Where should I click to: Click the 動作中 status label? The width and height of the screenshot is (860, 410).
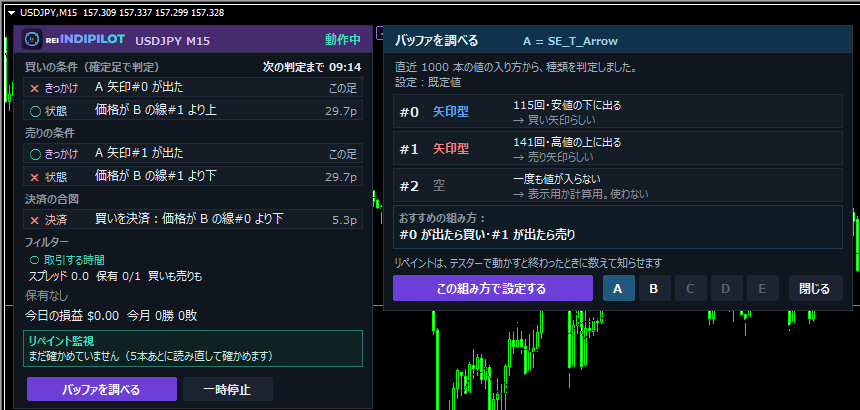342,39
